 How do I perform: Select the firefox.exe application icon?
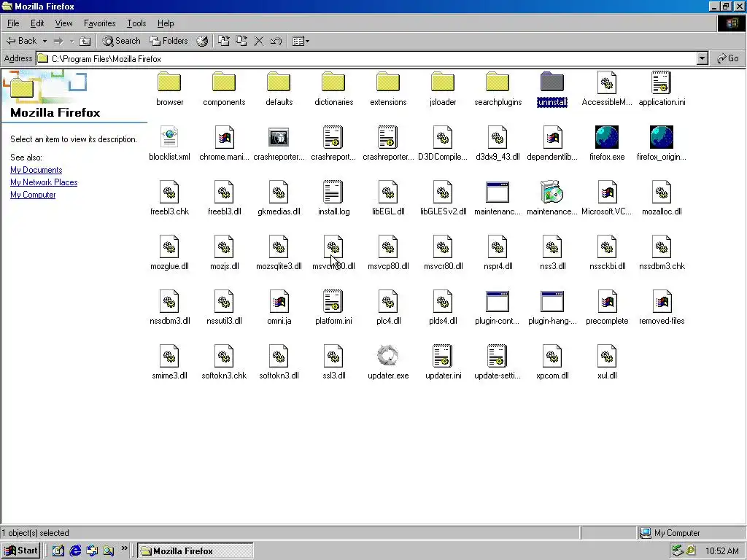pos(606,137)
